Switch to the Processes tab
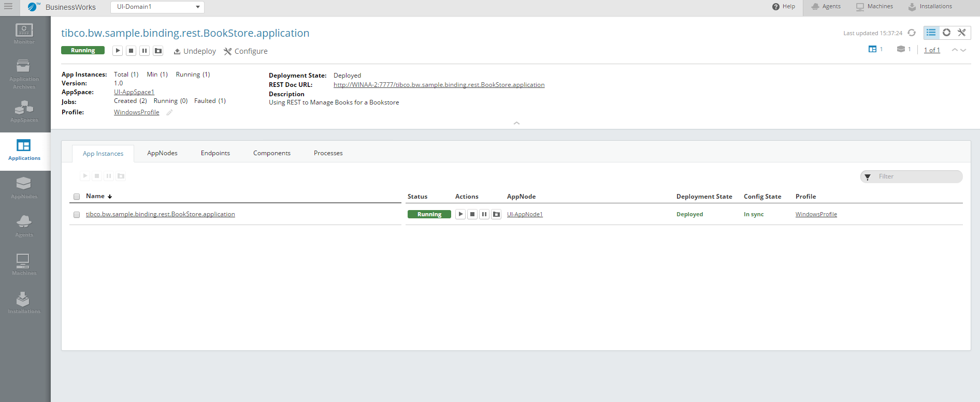980x402 pixels. 328,153
